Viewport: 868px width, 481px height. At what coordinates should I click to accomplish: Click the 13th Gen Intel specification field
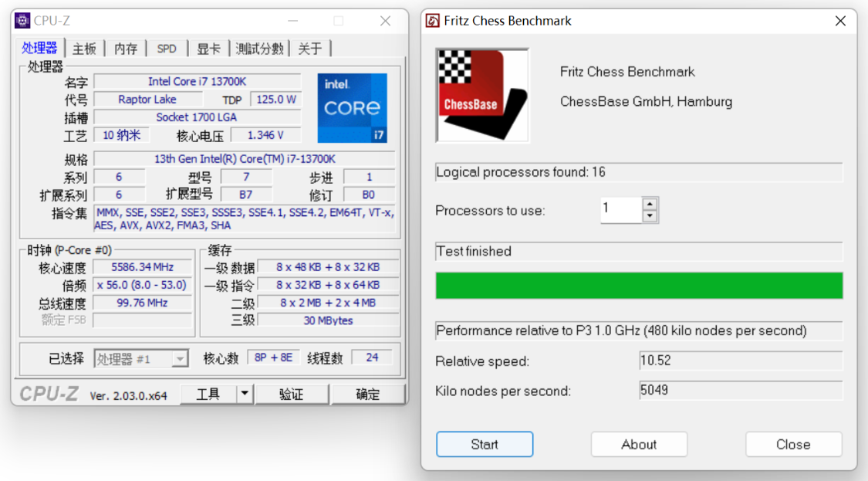245,159
